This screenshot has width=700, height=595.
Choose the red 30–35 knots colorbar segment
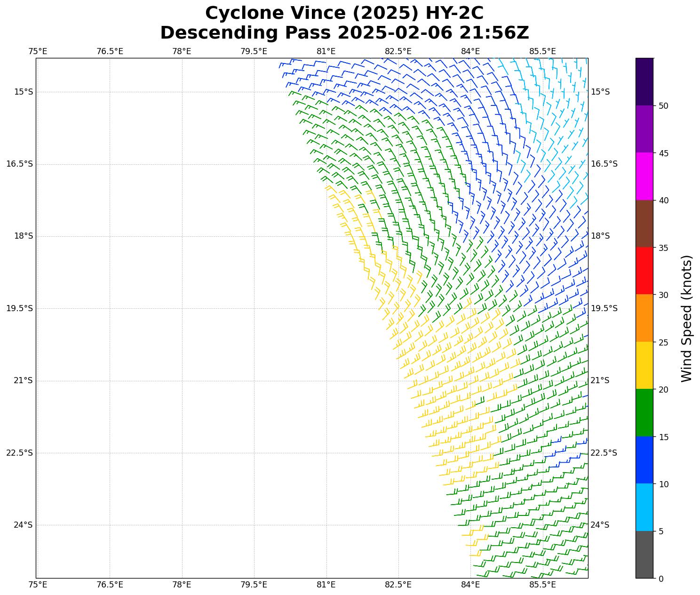coord(644,271)
